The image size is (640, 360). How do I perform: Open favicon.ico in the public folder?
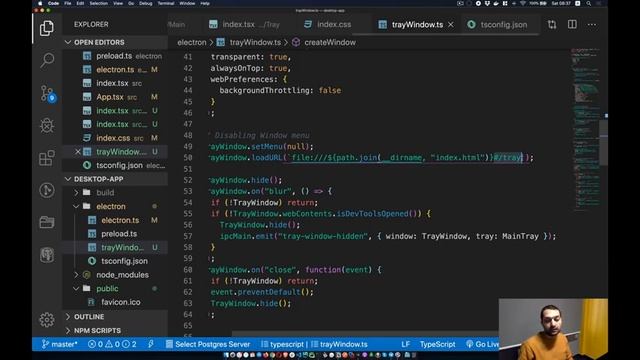115,302
